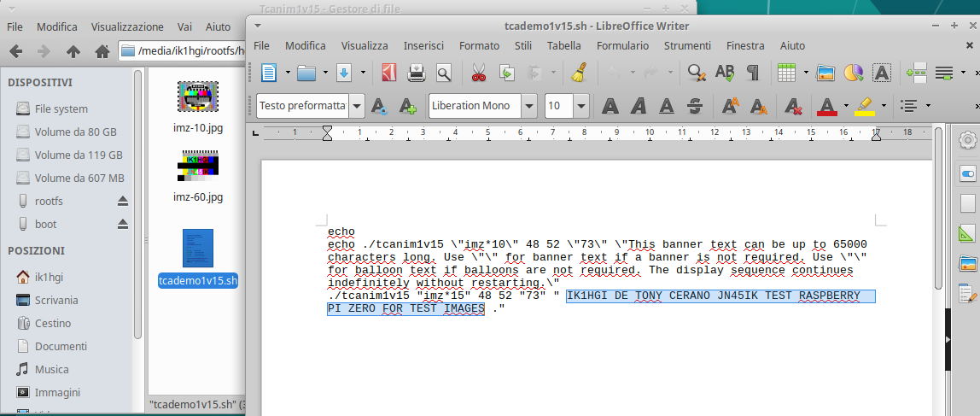Insert page break icon
The image size is (980, 416).
pos(916,73)
